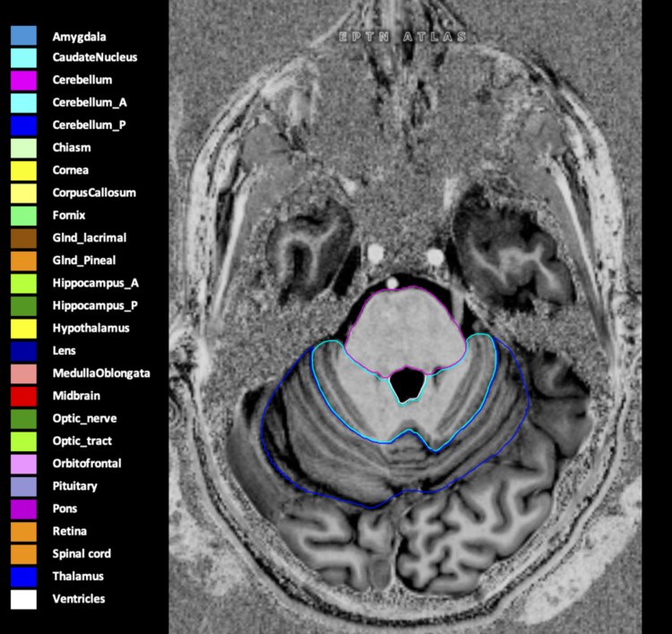
Task: Select the Glnd_lacrimal brown swatch
Action: [23, 238]
